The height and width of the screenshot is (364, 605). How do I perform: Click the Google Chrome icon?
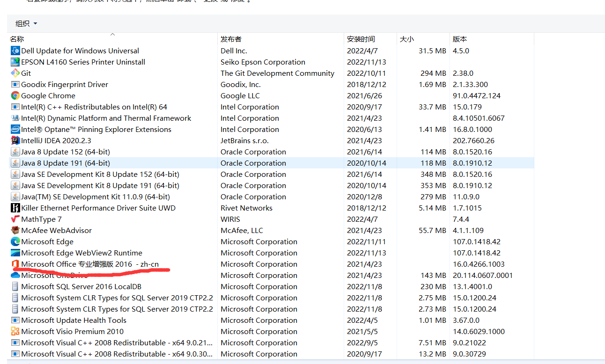pos(15,95)
